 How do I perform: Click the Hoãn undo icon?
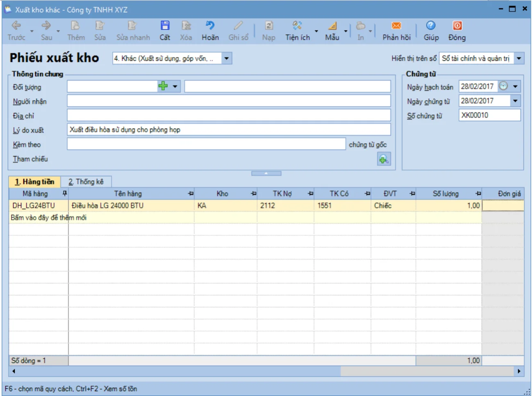210,25
